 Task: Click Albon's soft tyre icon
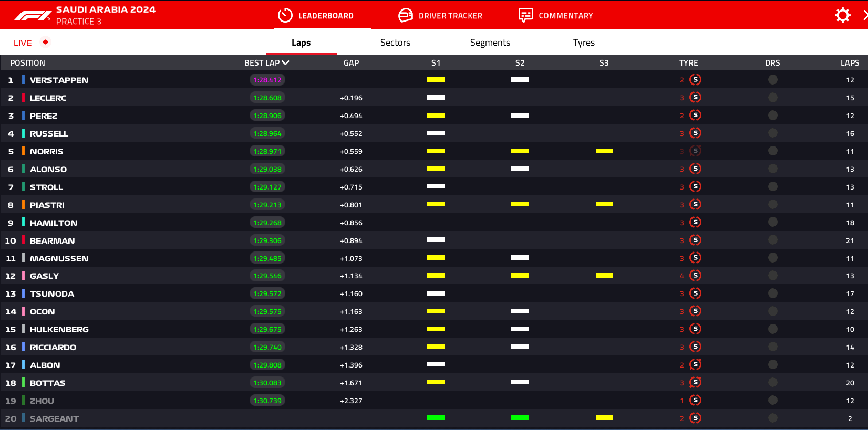[696, 365]
